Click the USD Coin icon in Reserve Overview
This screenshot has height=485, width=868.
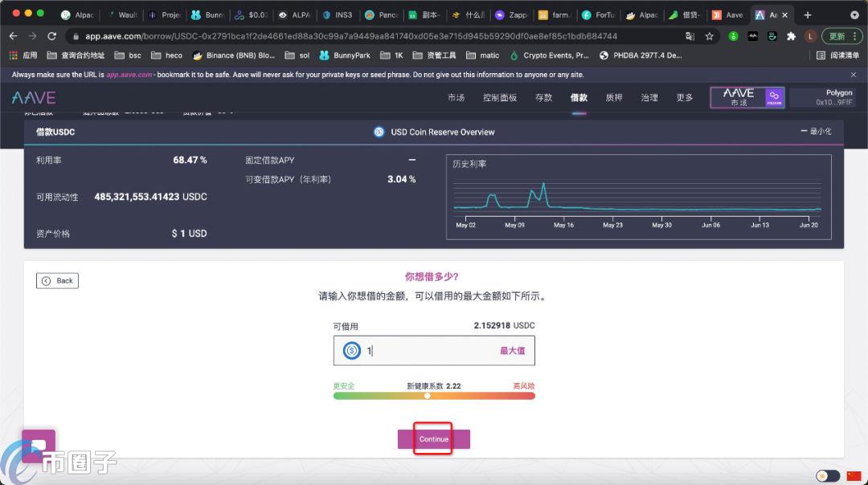coord(379,132)
